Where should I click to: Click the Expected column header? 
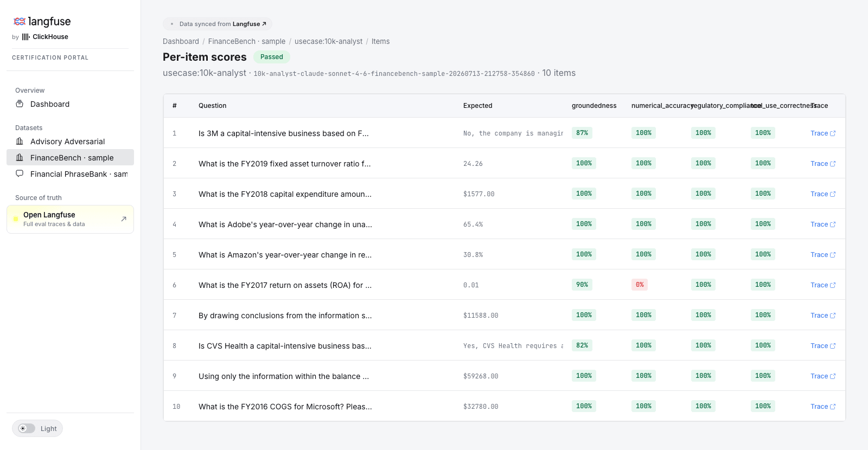tap(477, 106)
